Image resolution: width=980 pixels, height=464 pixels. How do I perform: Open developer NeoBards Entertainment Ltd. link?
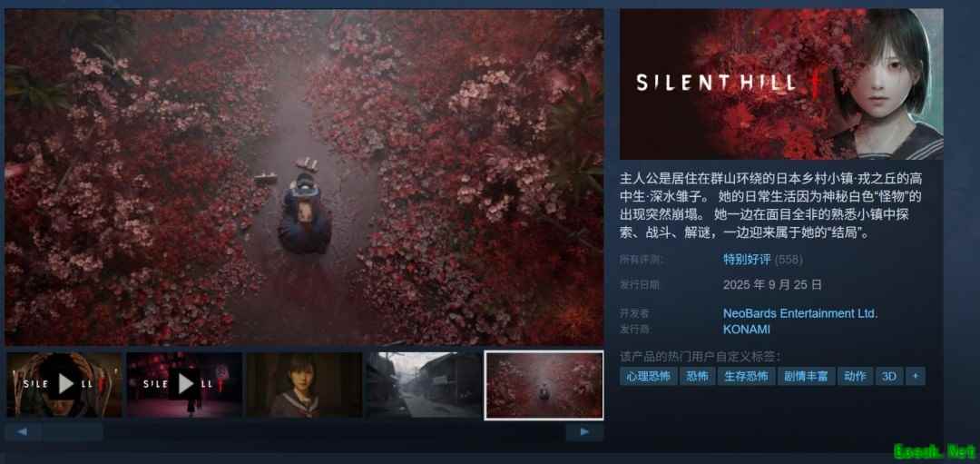(800, 313)
